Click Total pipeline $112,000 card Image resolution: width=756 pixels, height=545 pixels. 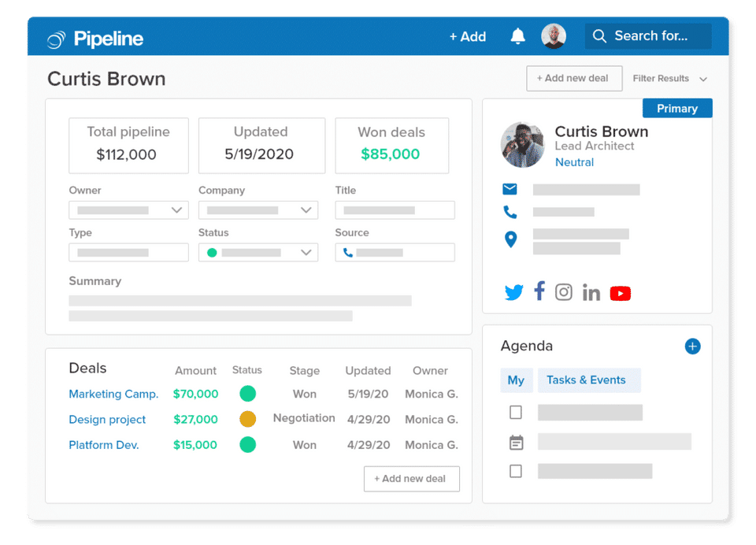[x=128, y=146]
